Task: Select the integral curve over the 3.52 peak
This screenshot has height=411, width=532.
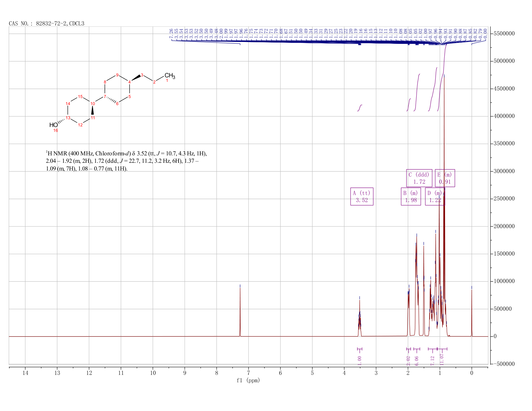Action: (360, 108)
